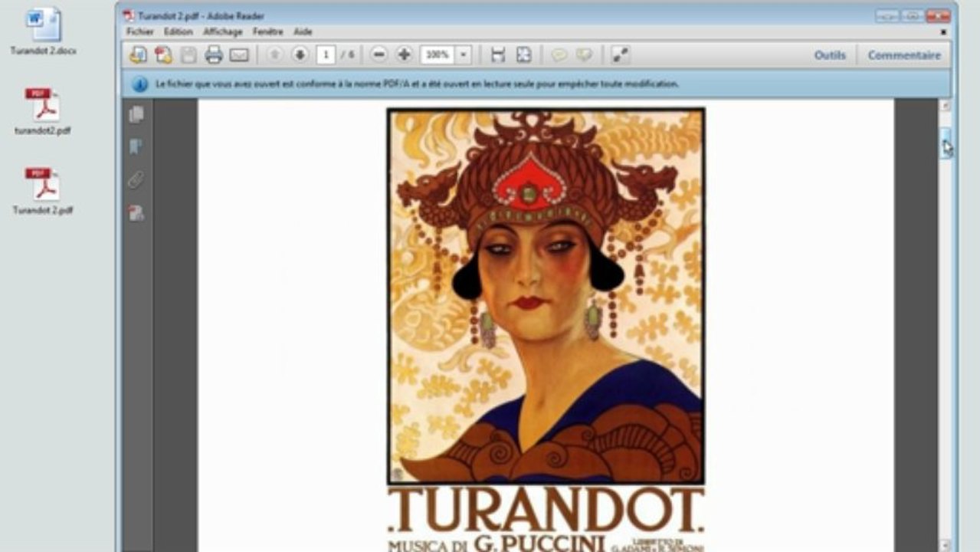Image resolution: width=980 pixels, height=552 pixels.
Task: Go to previous page arrow
Action: point(275,54)
